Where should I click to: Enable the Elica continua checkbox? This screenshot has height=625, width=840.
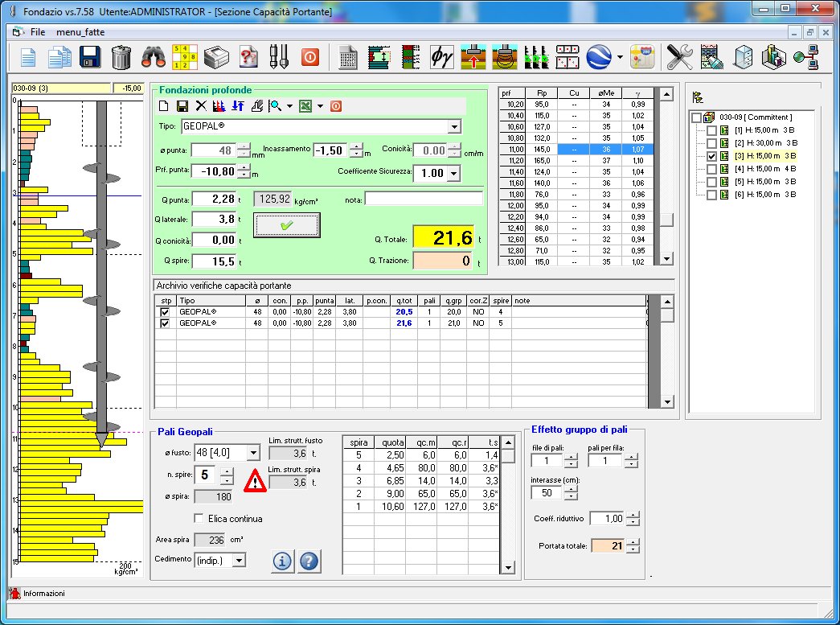pos(199,518)
